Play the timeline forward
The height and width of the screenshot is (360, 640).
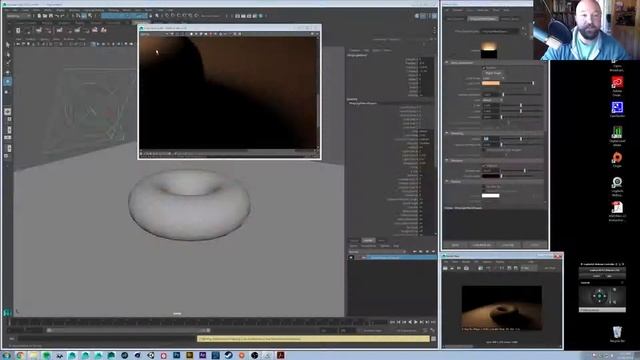(416, 322)
